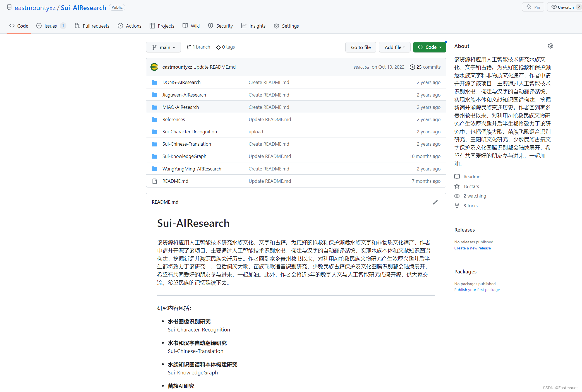Screen dimensions: 582x392
Task: View the 0 tags link
Action: tap(225, 47)
